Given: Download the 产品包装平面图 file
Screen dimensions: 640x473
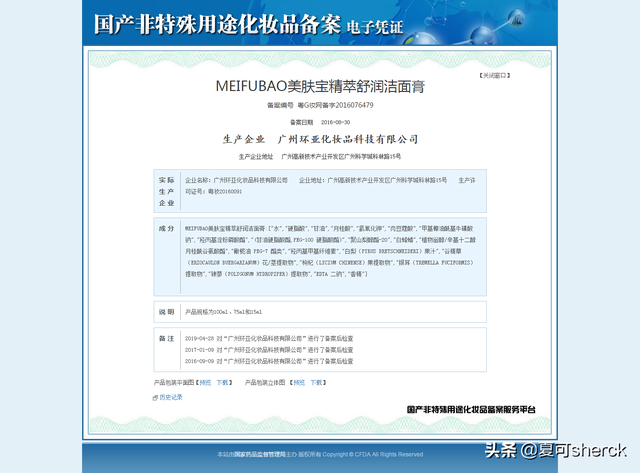Looking at the screenshot, I should pos(222,382).
